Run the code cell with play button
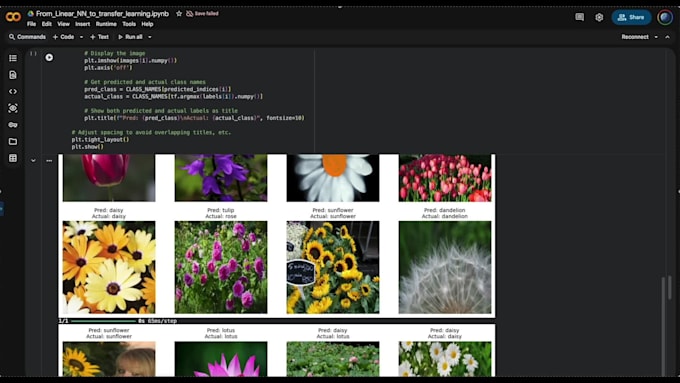Screen dimensions: 680x383 pos(49,57)
